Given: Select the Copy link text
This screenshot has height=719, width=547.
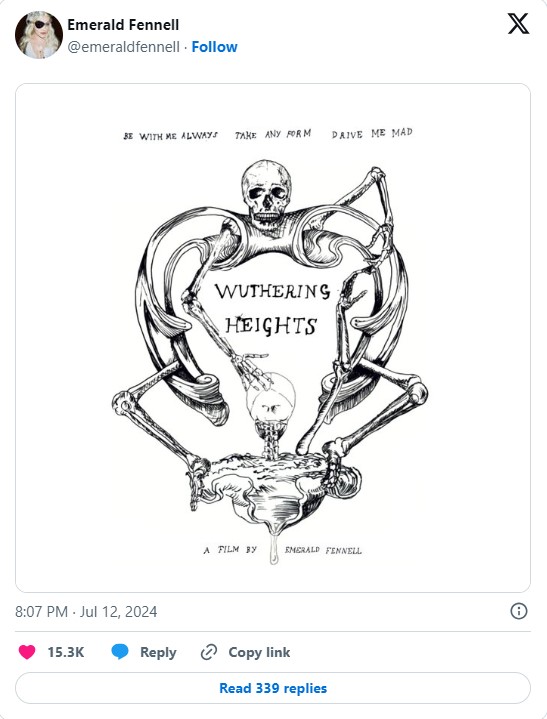Looking at the screenshot, I should coord(259,652).
